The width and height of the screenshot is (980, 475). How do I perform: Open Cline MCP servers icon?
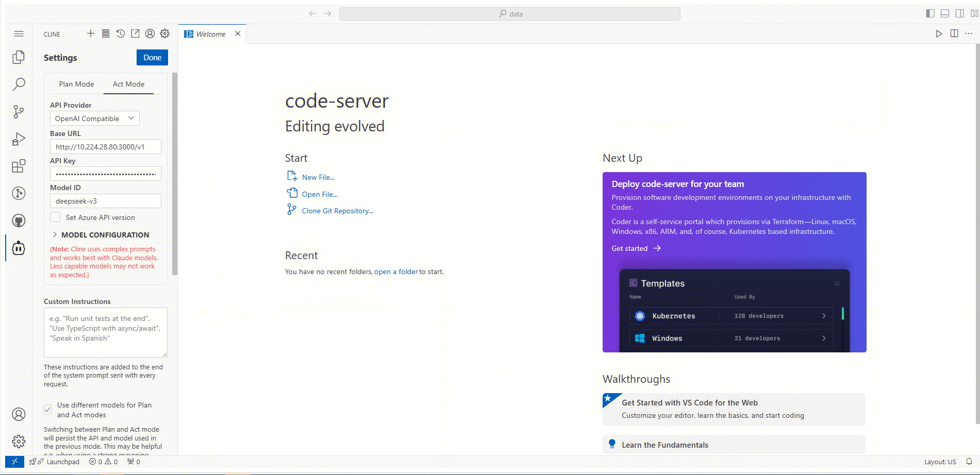[106, 33]
